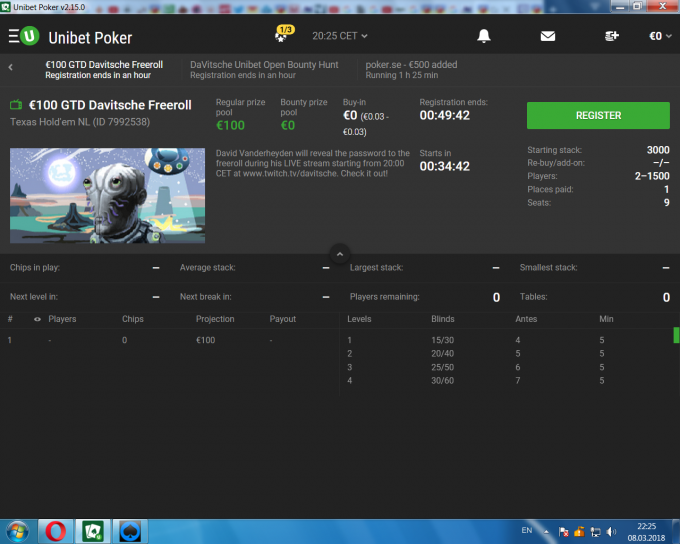Expand the 20:25 CET time dropdown
Image resolution: width=680 pixels, height=544 pixels.
[x=340, y=36]
